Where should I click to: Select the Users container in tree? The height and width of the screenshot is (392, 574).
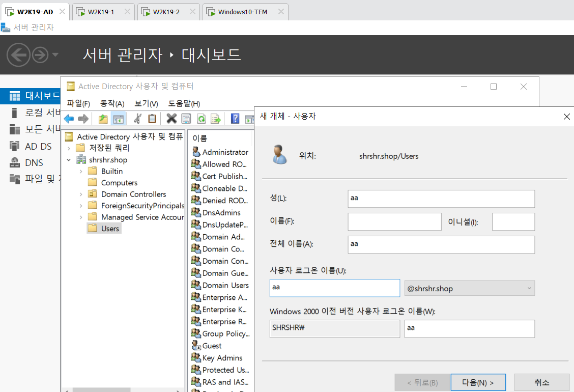tap(104, 229)
